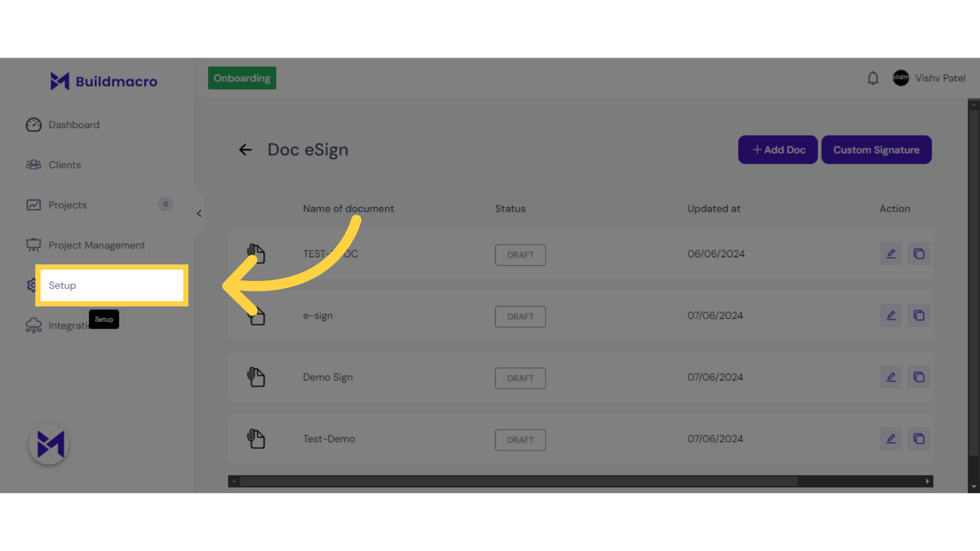Toggle the DRAFT status for TEST-DOC
Viewport: 980px width, 551px height.
tap(520, 254)
